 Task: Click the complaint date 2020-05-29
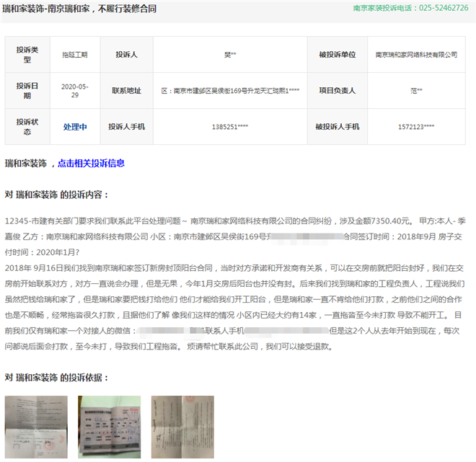tap(75, 91)
